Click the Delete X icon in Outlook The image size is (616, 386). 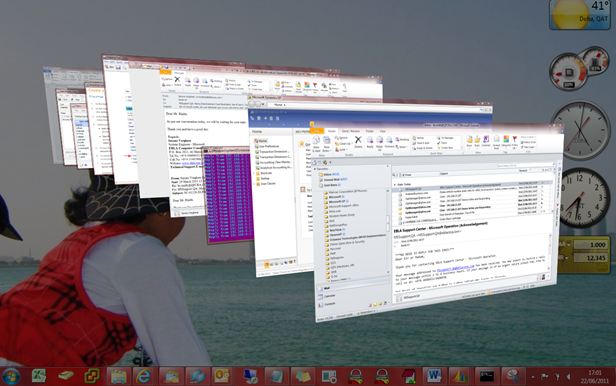tap(358, 141)
